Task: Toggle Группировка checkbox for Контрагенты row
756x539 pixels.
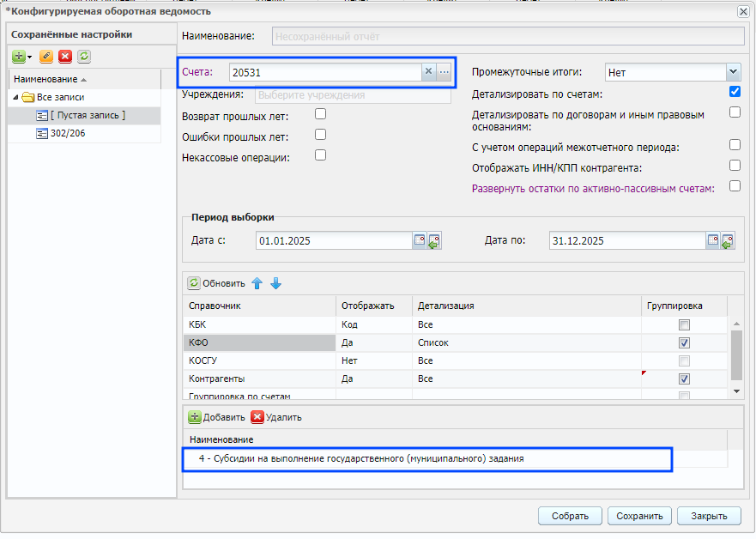Action: coord(684,379)
